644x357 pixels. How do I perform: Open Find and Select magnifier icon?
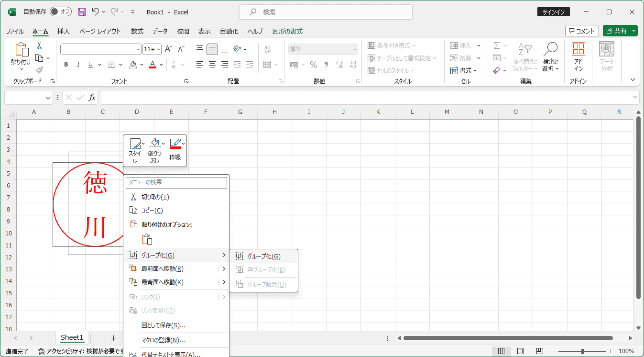(551, 49)
